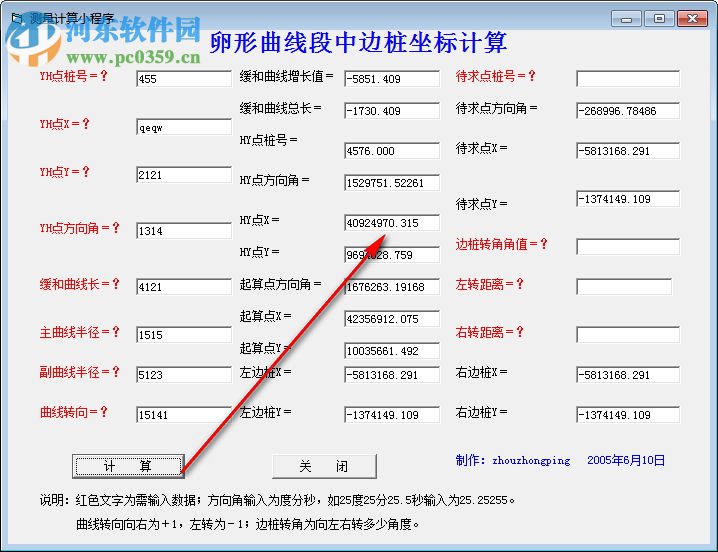Click the 主曲线半径 input with 1515

[x=184, y=334]
